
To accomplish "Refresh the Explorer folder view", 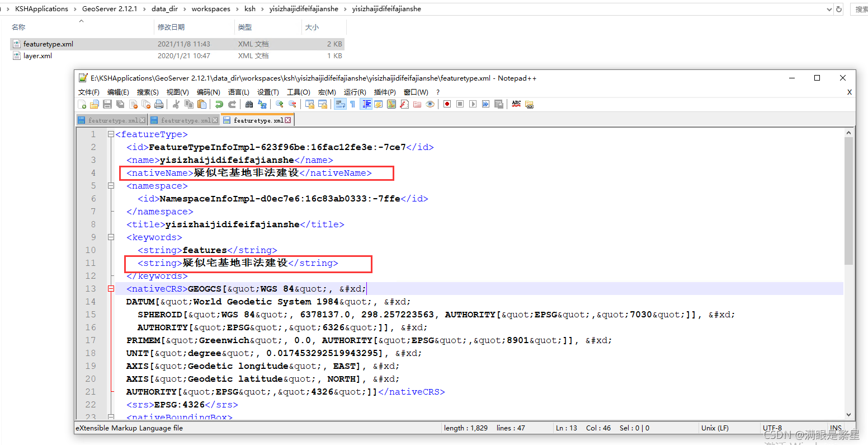I will (839, 9).
